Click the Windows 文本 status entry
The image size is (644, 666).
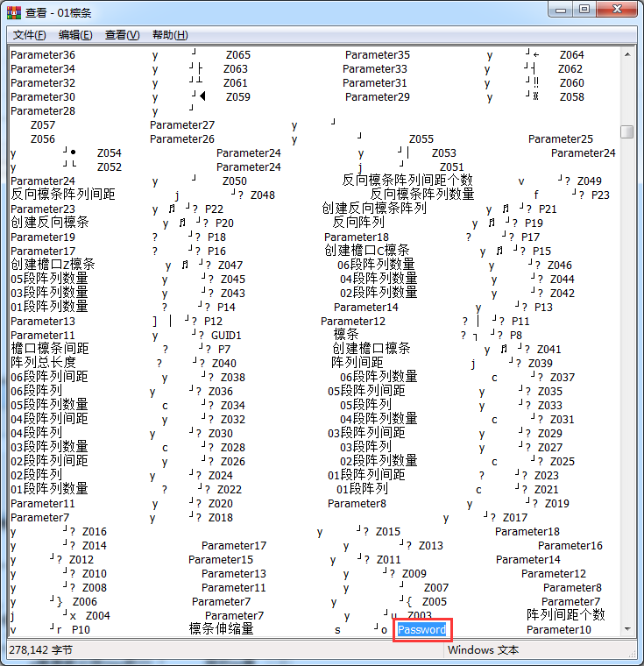(484, 650)
